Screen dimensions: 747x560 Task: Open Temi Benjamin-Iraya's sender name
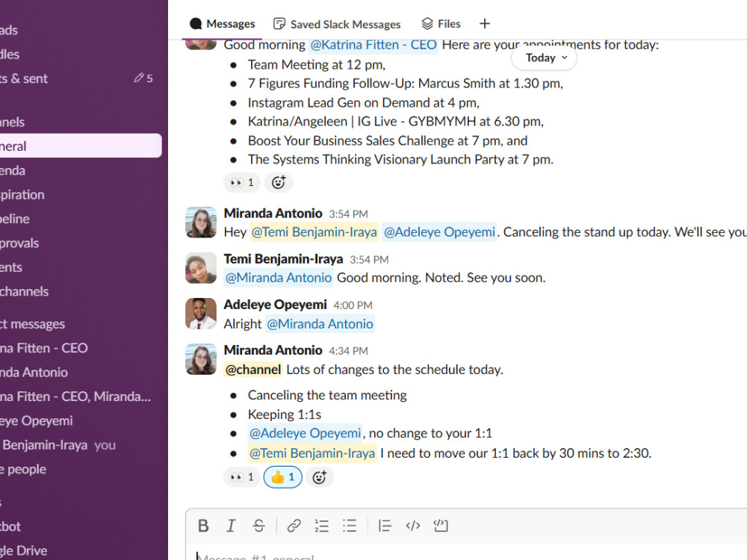pos(283,259)
